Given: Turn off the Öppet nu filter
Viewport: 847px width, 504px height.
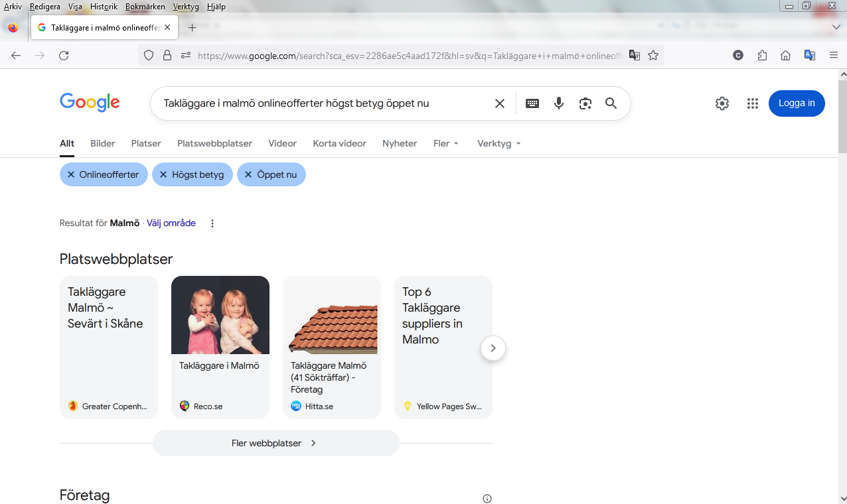Looking at the screenshot, I should 248,175.
